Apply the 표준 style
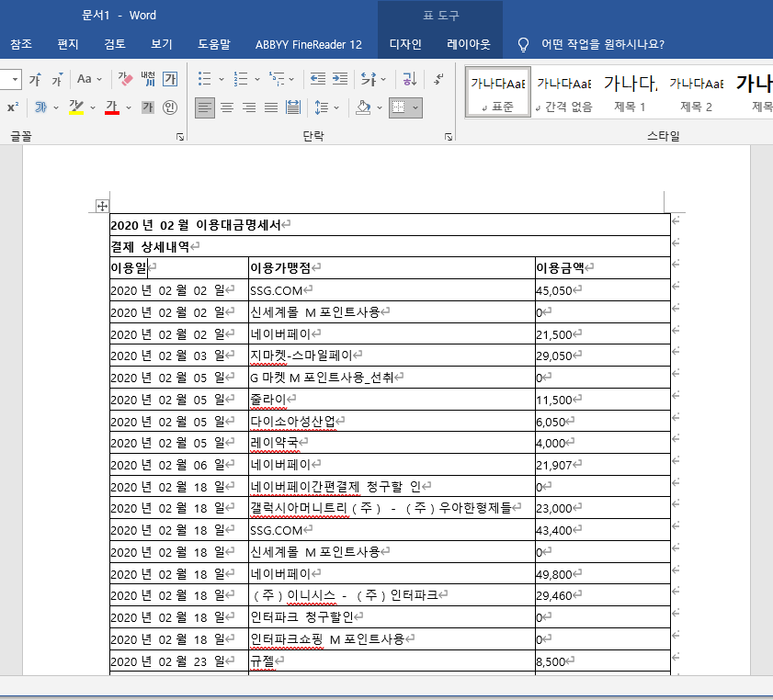773x700 pixels. tap(497, 92)
